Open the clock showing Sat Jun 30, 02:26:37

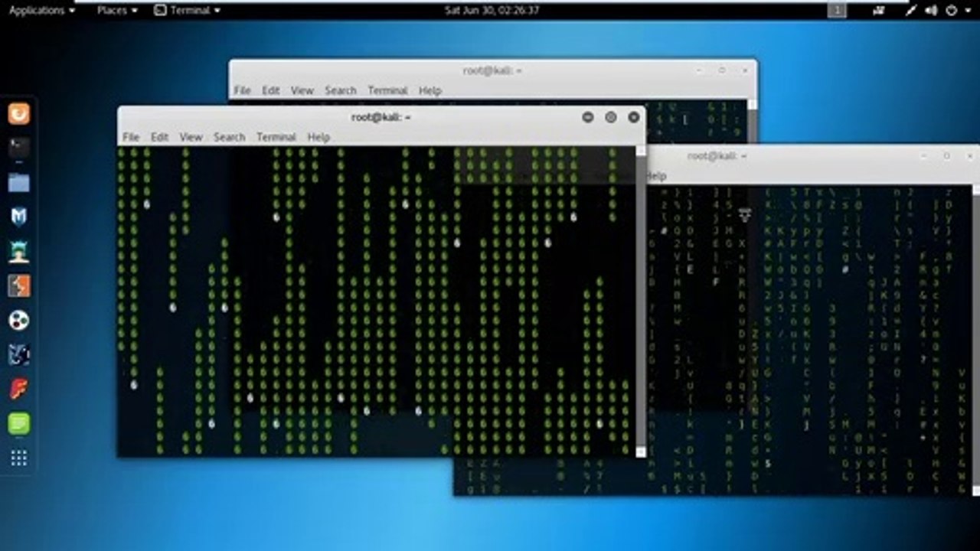(x=492, y=11)
